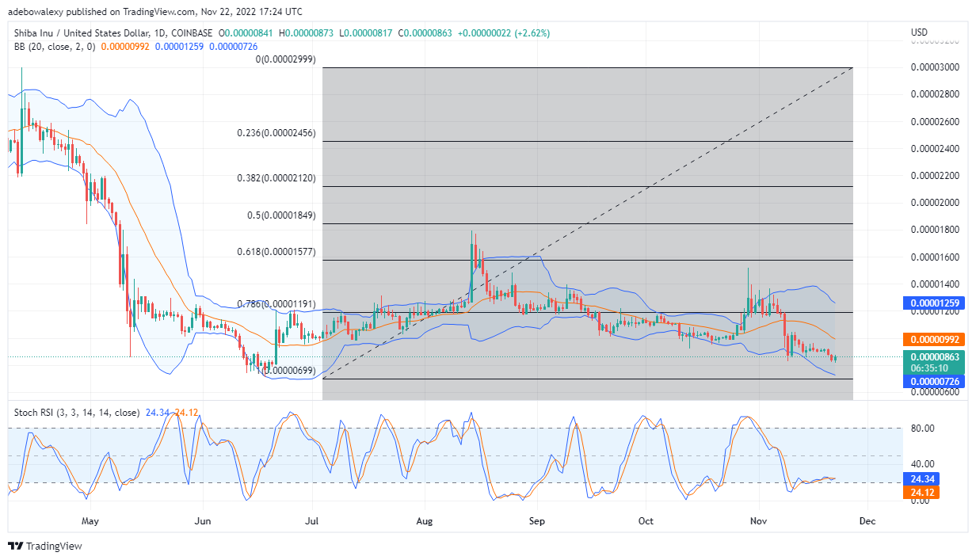Click the orange 24.12 Stoch RSI value tag
This screenshot has height=560, width=976.
[922, 492]
